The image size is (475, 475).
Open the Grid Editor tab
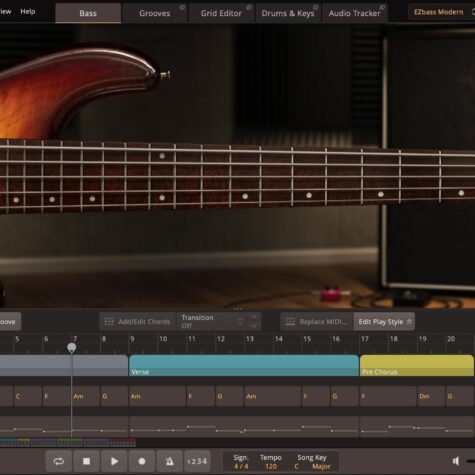[x=221, y=13]
